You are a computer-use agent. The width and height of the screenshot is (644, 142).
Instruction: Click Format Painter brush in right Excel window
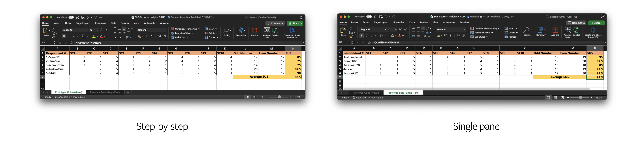[x=351, y=37]
